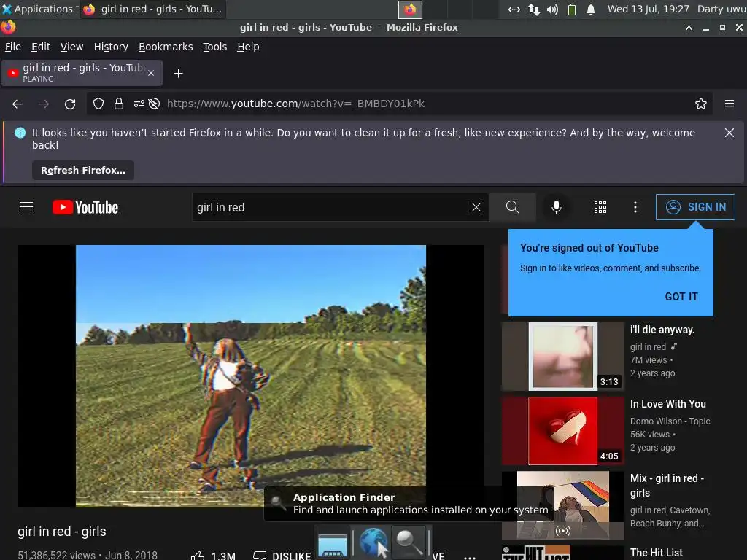Click the autoplay blocked icon in address bar

pos(154,104)
